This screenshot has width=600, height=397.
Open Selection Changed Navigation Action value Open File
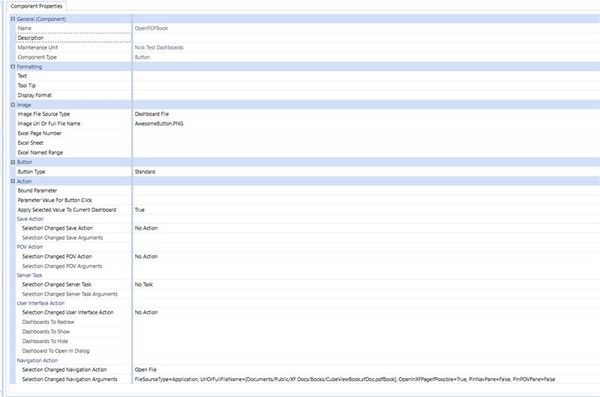tap(145, 370)
